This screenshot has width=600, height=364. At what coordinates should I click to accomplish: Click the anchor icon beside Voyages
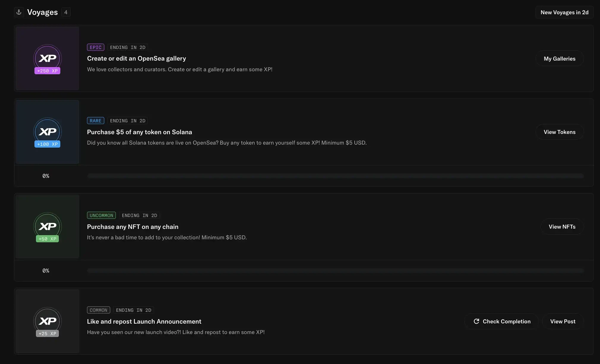click(19, 12)
